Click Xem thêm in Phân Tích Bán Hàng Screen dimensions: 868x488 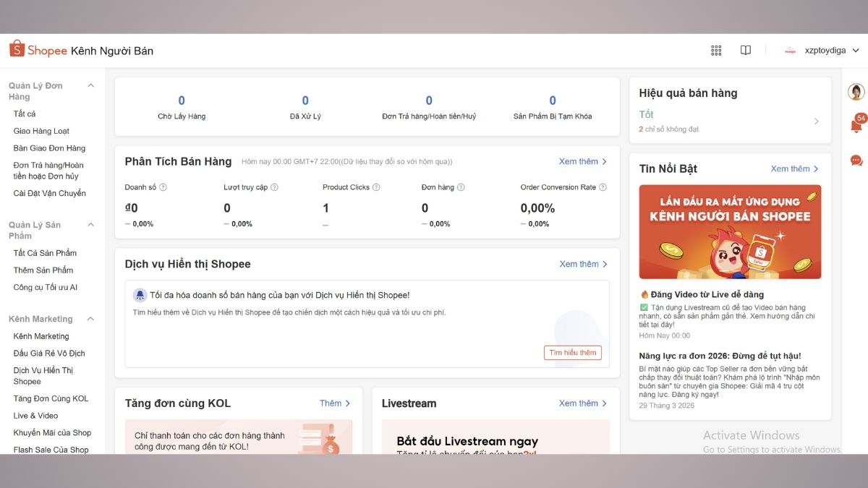[583, 161]
